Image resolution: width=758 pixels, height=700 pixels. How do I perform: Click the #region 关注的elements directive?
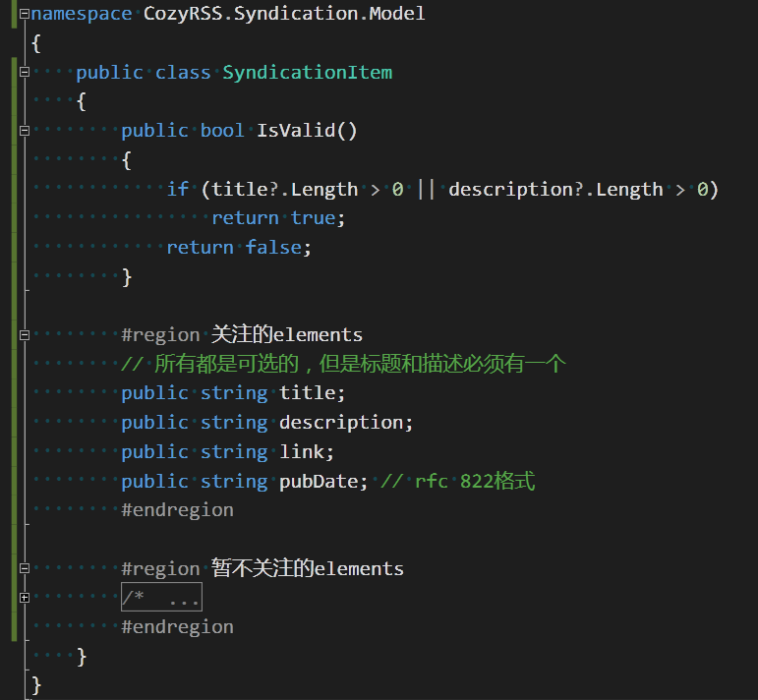click(242, 334)
